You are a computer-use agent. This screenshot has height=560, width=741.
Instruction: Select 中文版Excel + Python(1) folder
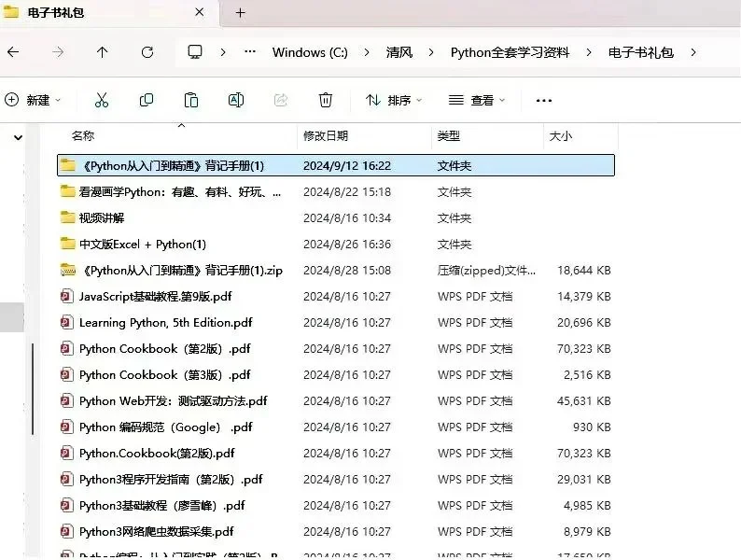336,245
